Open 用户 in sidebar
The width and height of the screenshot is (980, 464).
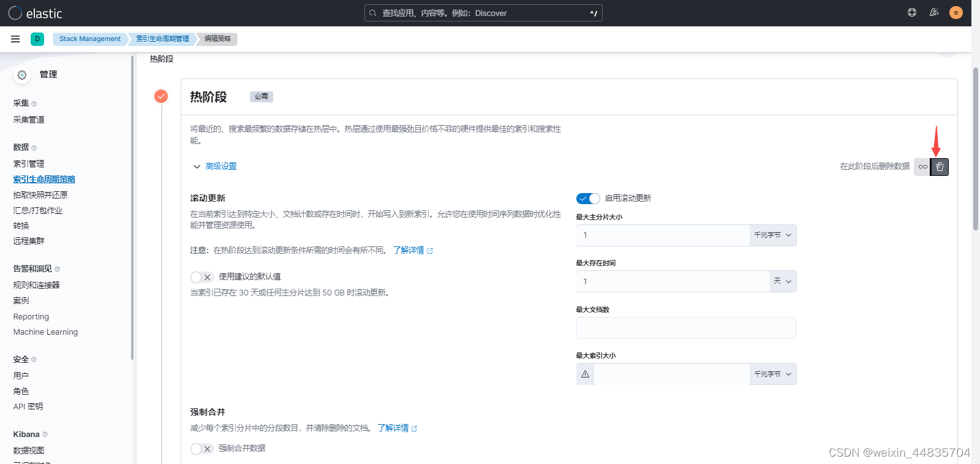click(x=21, y=376)
